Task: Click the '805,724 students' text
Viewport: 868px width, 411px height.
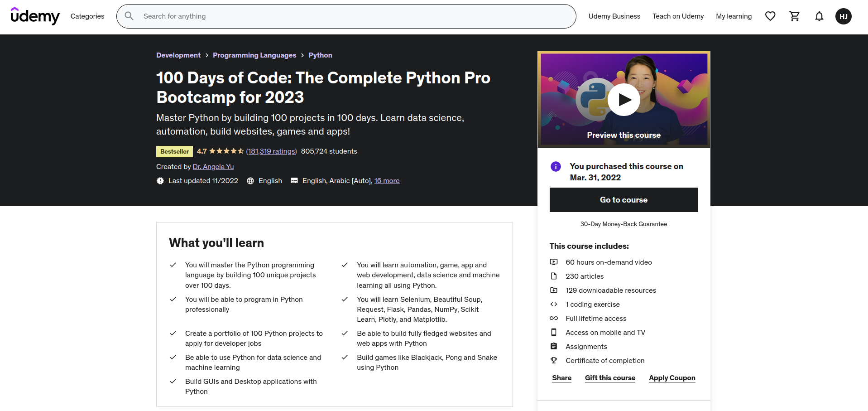Action: [329, 151]
